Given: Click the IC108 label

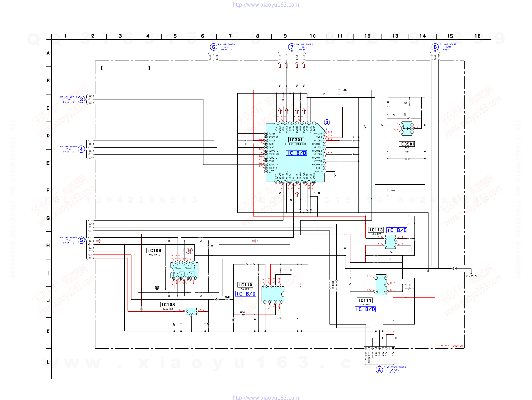Looking at the screenshot, I should 168,305.
